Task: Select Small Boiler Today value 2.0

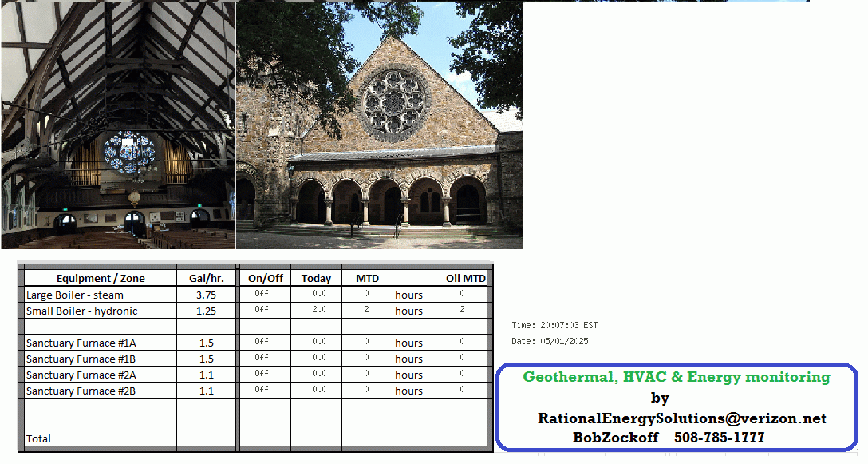Action: [319, 309]
